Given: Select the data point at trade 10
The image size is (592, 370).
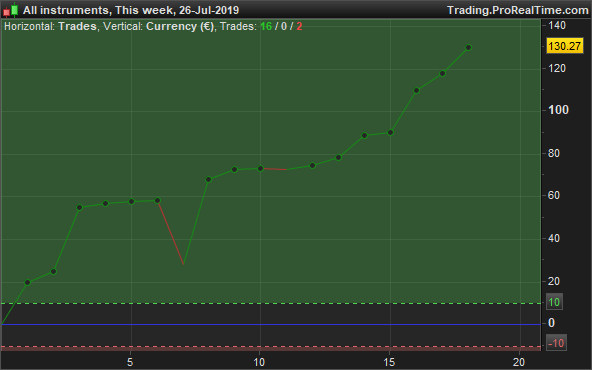Looking at the screenshot, I should click(261, 168).
